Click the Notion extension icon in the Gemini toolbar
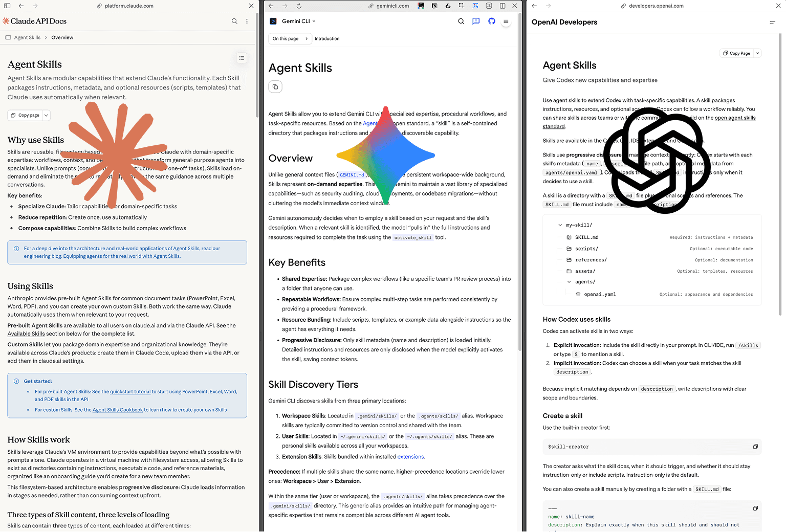This screenshot has width=786, height=532. click(434, 6)
